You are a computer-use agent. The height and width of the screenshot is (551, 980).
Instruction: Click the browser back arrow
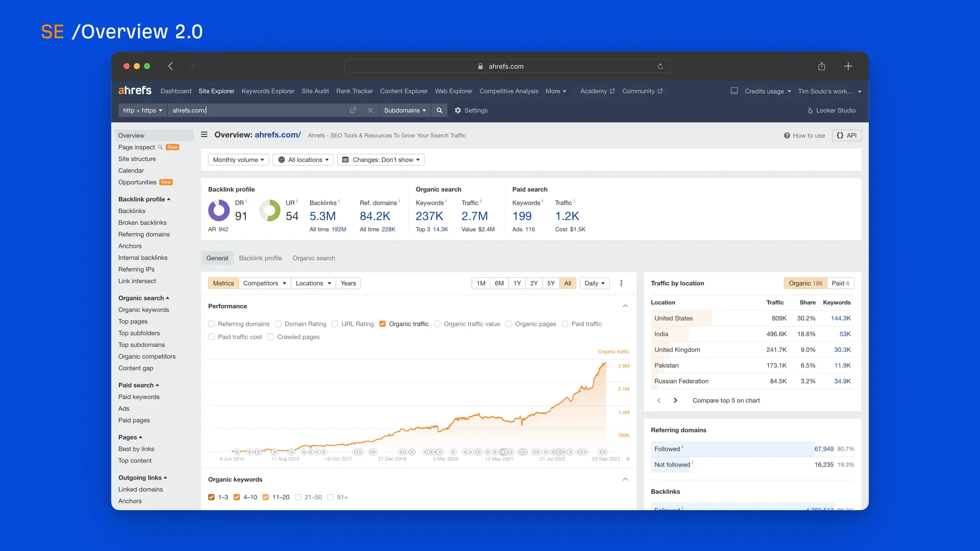[x=170, y=66]
